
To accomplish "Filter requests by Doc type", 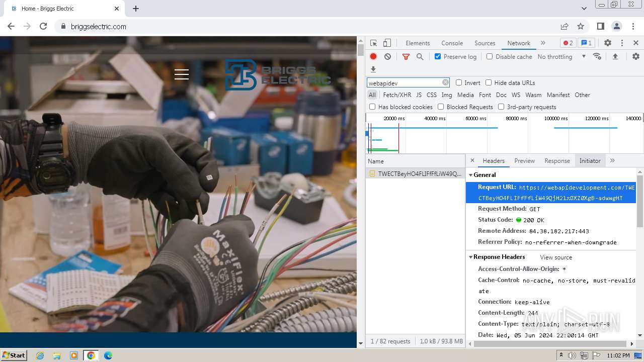I will (x=501, y=95).
